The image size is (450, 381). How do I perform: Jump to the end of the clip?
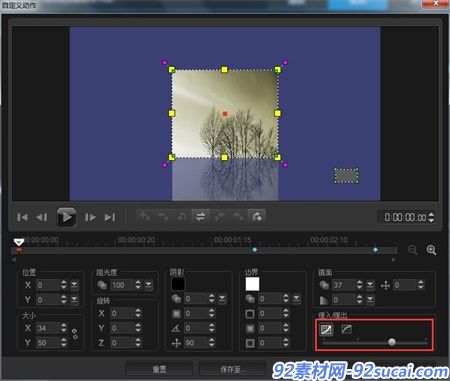110,217
